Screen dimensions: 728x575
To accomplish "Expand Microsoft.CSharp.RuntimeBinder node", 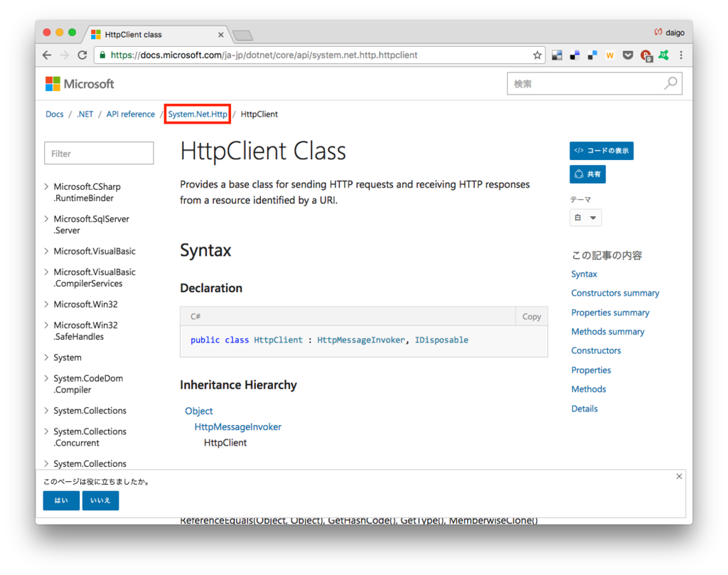I will pyautogui.click(x=46, y=186).
